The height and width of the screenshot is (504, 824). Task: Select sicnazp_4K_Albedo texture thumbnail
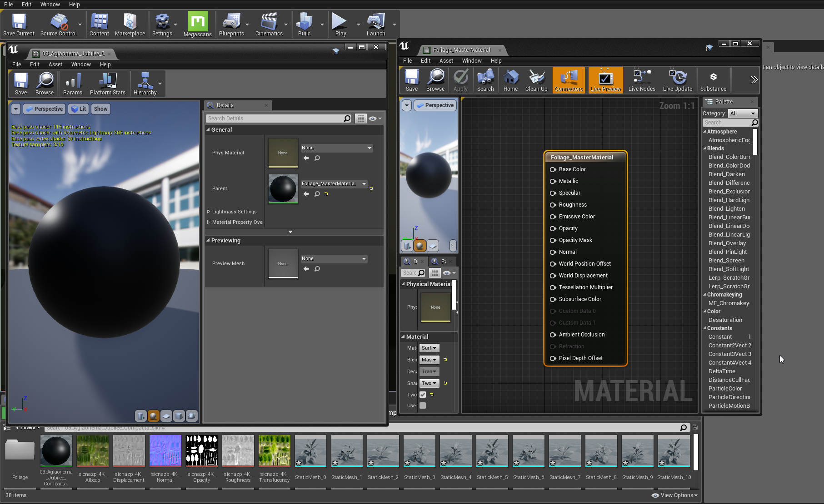coord(93,451)
